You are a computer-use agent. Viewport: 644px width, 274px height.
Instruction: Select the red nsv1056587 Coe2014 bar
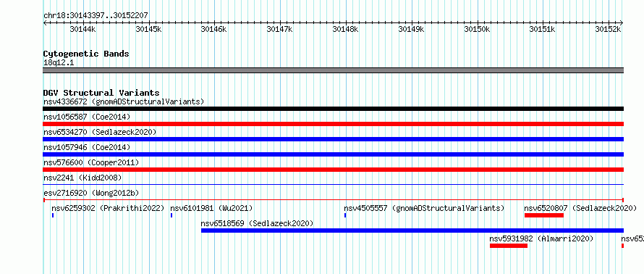[x=333, y=124]
